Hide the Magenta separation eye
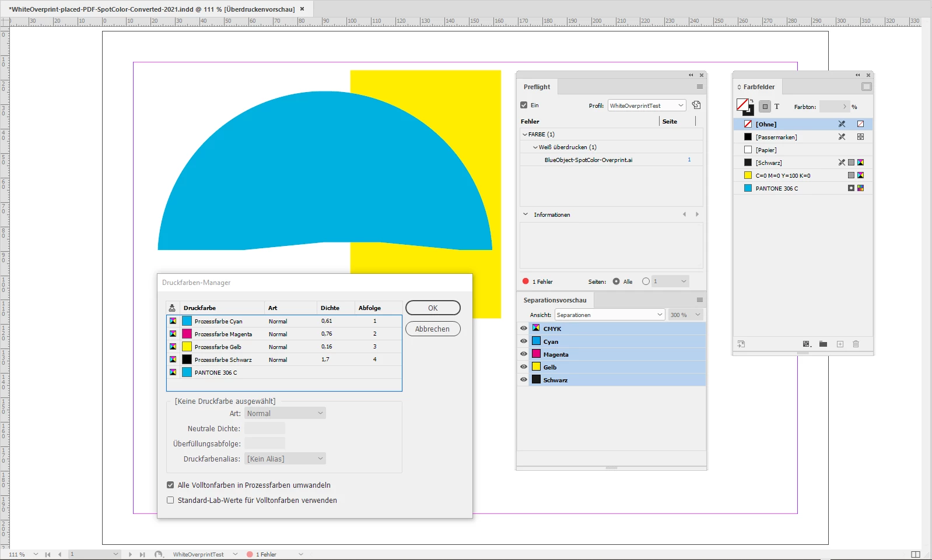 [524, 354]
